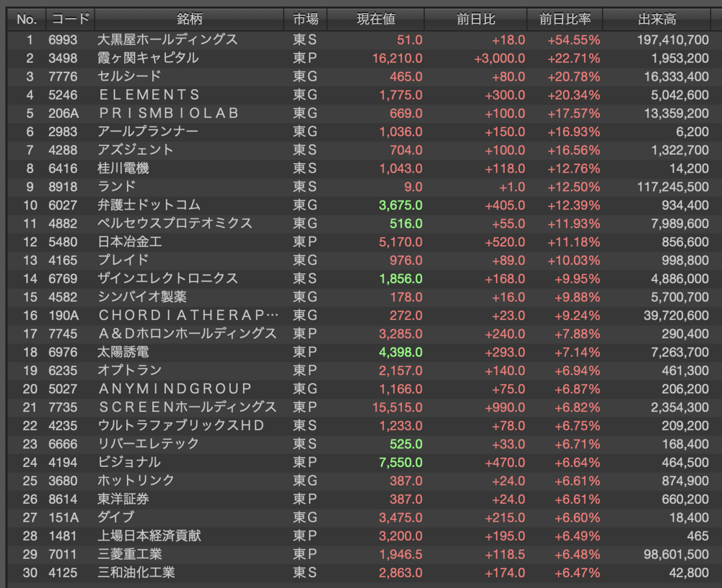Sort by 現在値 column header
This screenshot has width=722, height=588.
[x=376, y=19]
